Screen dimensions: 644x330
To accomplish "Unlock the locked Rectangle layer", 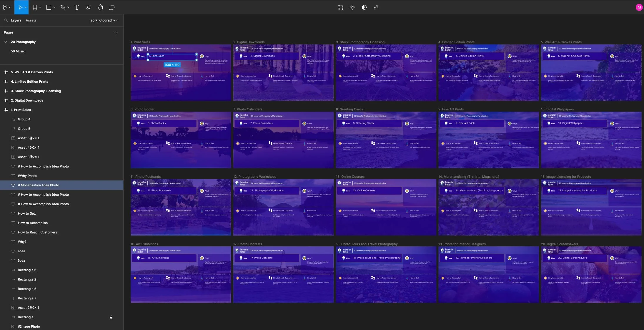I will click(x=111, y=317).
